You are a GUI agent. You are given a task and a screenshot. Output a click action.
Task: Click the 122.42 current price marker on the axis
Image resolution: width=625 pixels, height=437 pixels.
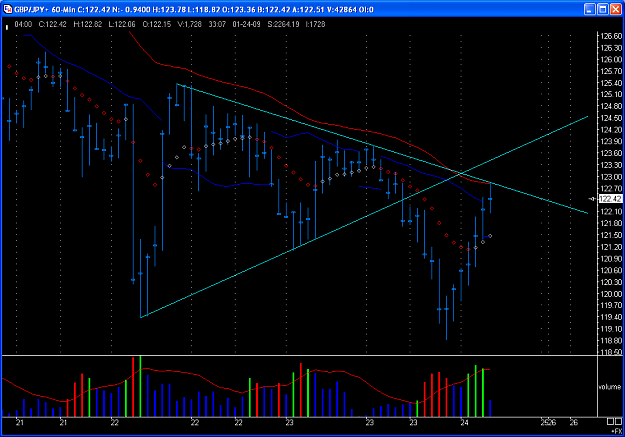click(x=610, y=199)
